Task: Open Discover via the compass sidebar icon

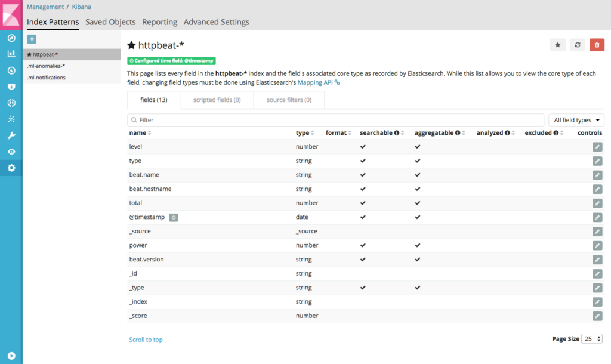Action: coord(11,38)
